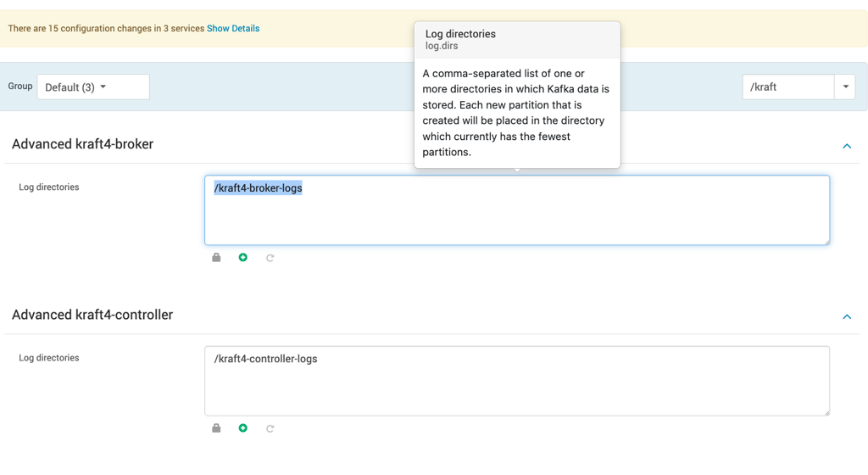
Task: Click the undo arrow icon under kraft4-broker Log directories
Action: [270, 258]
